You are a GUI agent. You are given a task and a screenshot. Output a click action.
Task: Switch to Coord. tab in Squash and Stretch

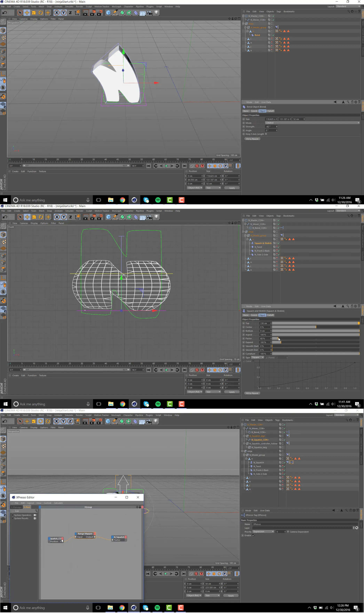click(254, 315)
